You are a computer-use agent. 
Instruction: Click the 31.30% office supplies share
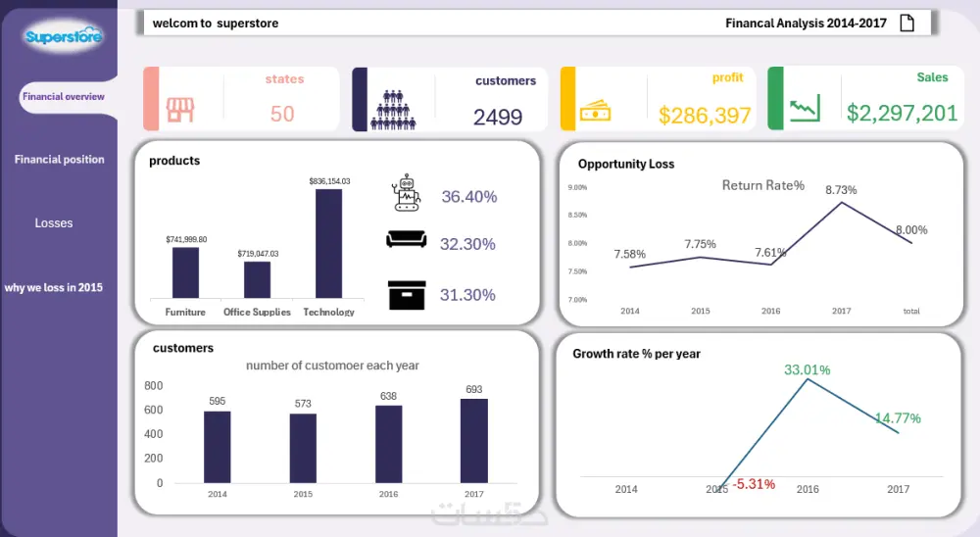467,294
